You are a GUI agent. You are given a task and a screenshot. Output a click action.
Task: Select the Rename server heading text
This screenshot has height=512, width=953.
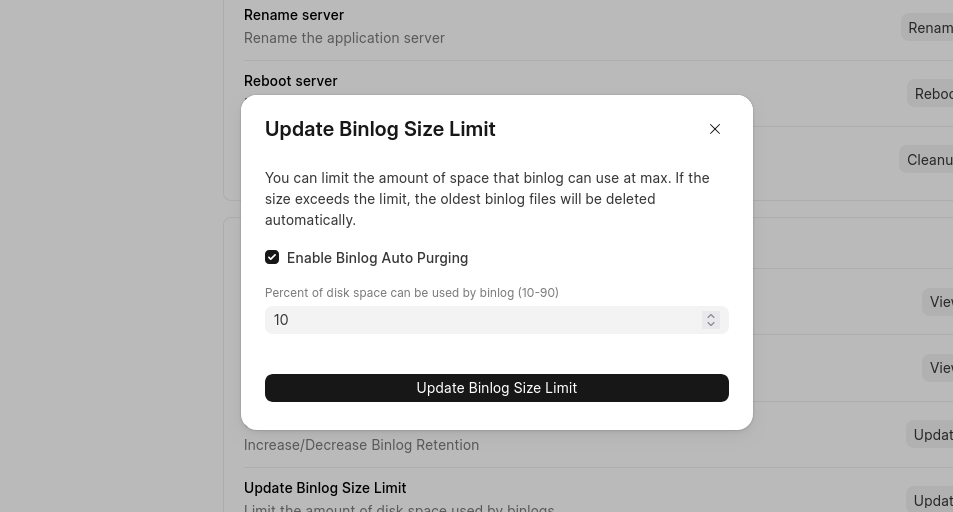coord(294,15)
